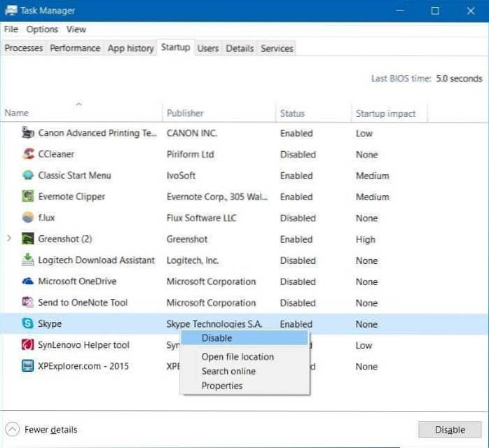Click the Logitech Download Assistant icon
The width and height of the screenshot is (489, 448).
[28, 260]
